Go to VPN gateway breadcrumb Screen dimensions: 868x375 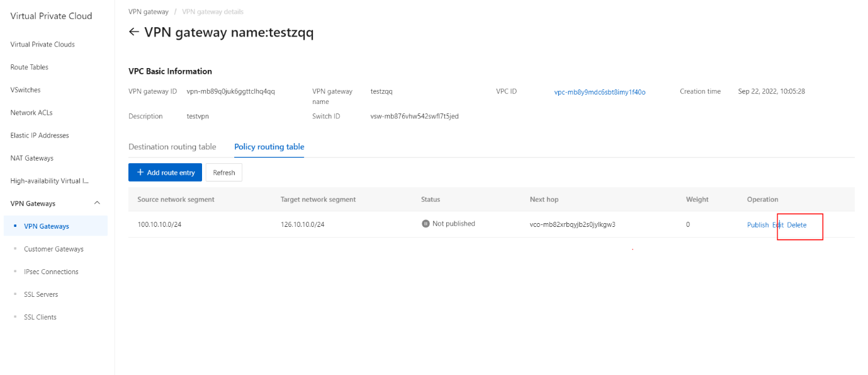tap(148, 12)
